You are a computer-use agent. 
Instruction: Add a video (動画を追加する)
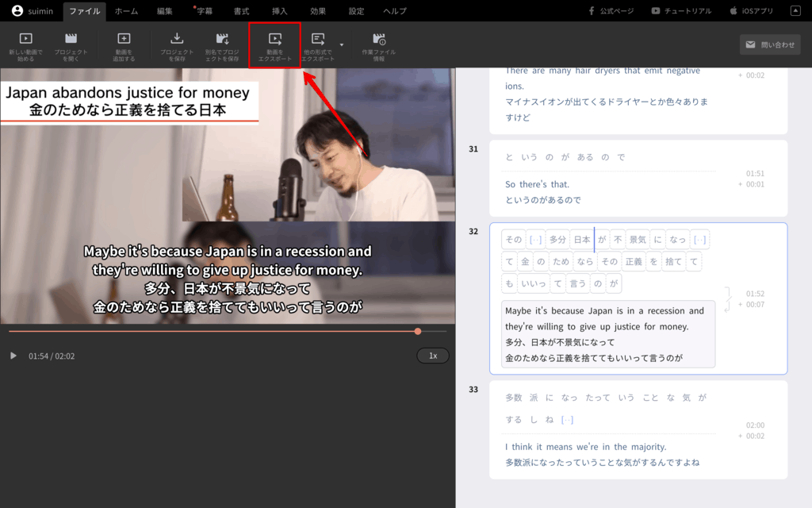tap(124, 46)
